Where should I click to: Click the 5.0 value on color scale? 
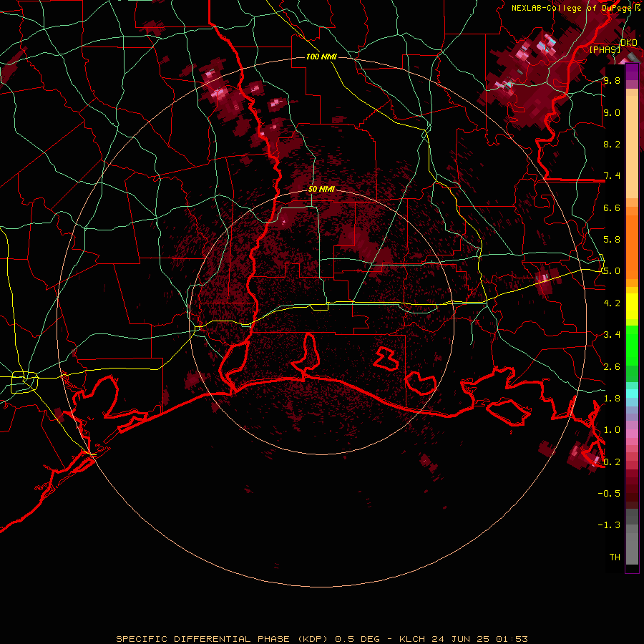pyautogui.click(x=612, y=271)
